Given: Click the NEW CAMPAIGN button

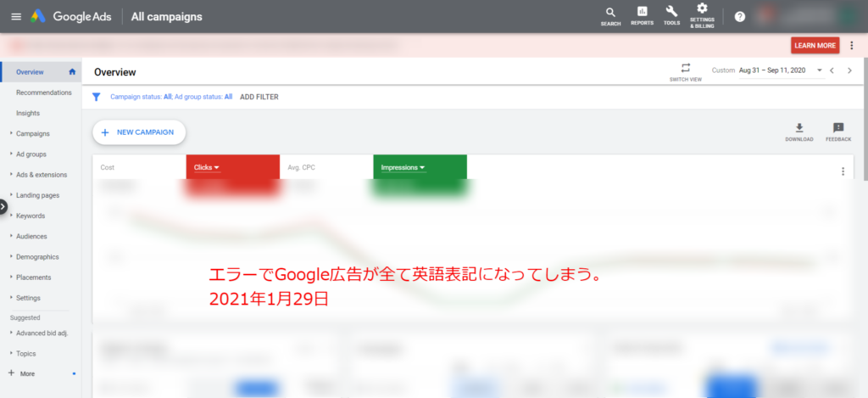Looking at the screenshot, I should [138, 132].
